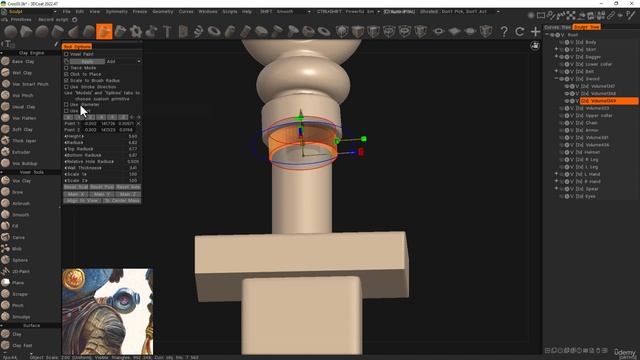Toggle visibility eye of Volume349 layer
Screen dimensions: 640x360
click(567, 101)
